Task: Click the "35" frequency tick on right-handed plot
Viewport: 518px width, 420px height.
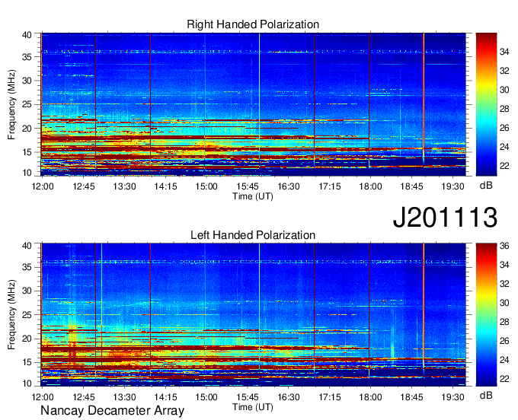Action: click(x=27, y=57)
